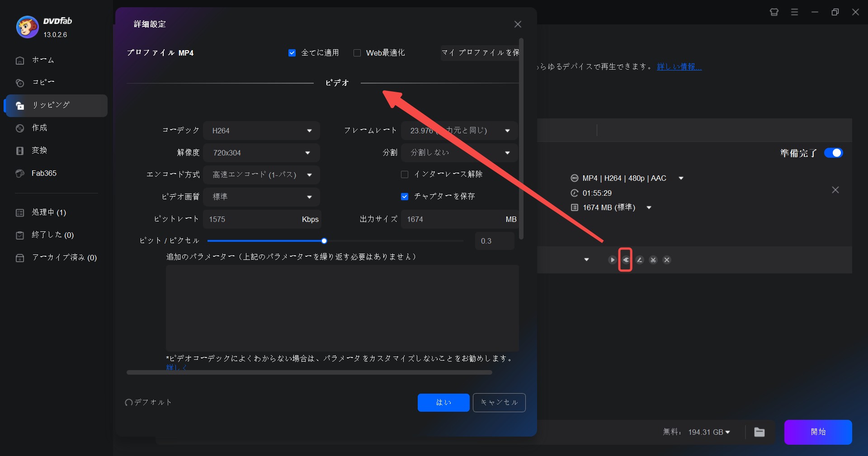Click the play preview icon
Viewport: 868px width, 456px height.
click(x=612, y=260)
